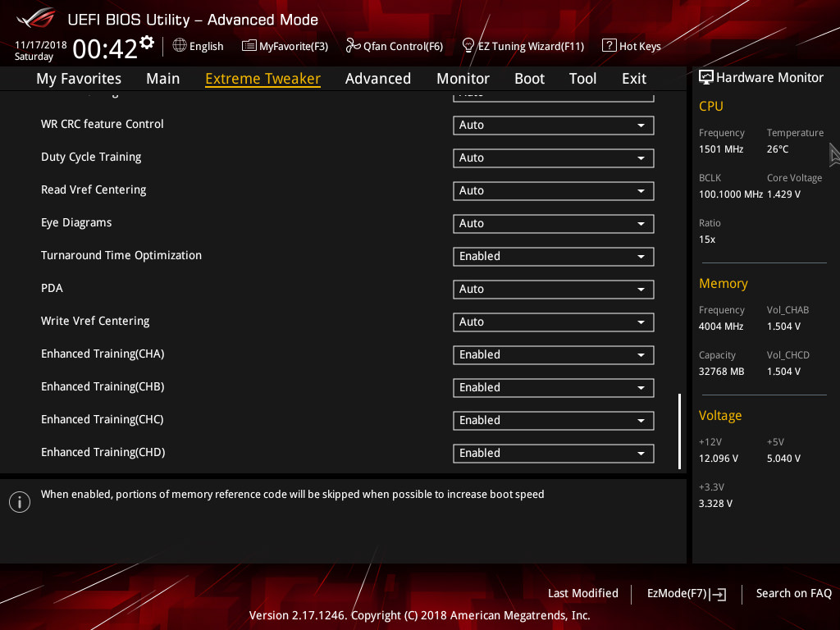Open the Enhanced Training(CHB) dropdown
This screenshot has width=840, height=630.
pos(554,388)
